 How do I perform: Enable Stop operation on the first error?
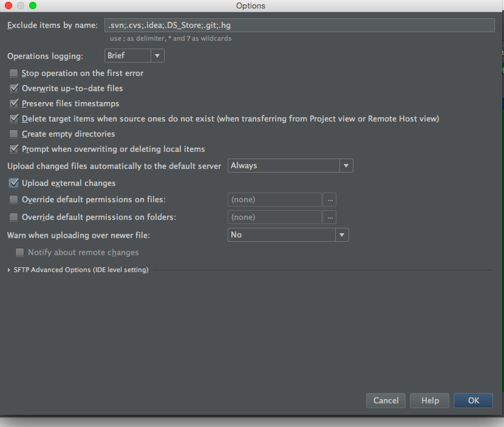tap(14, 73)
